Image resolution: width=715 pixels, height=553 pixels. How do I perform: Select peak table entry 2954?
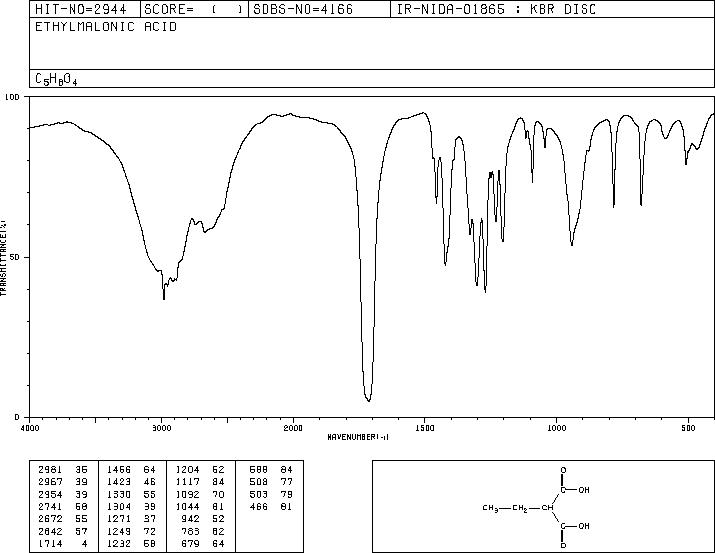click(x=63, y=495)
